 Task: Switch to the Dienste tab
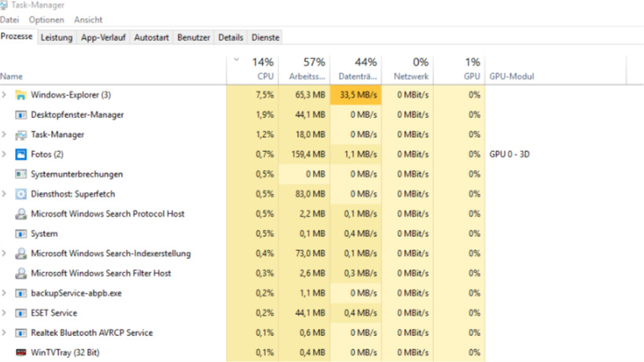click(x=265, y=38)
